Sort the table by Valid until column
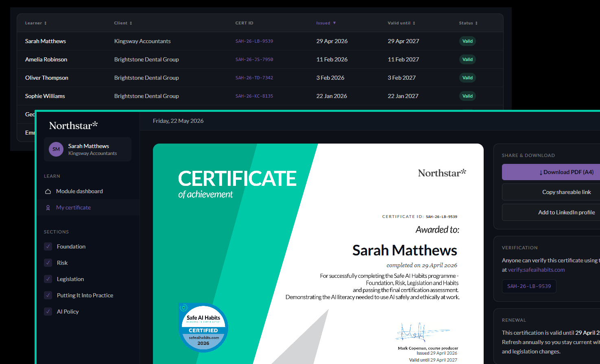600x364 pixels. [x=401, y=23]
